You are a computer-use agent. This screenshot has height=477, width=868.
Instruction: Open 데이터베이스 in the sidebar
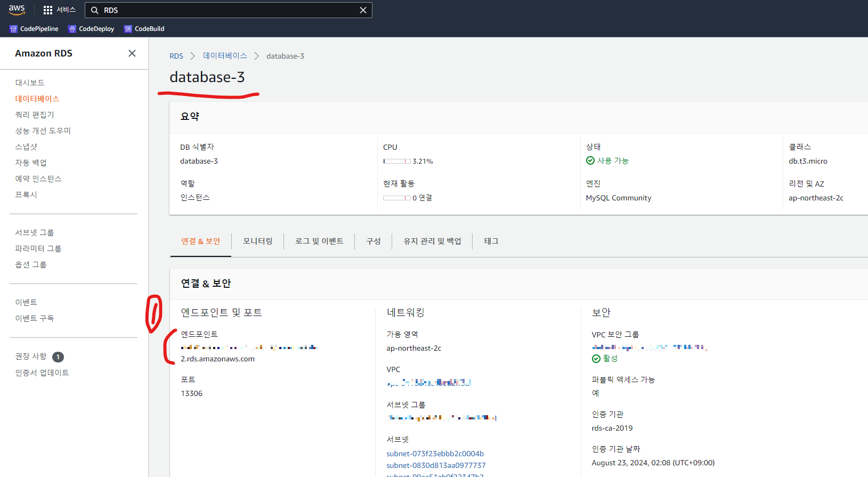click(37, 99)
